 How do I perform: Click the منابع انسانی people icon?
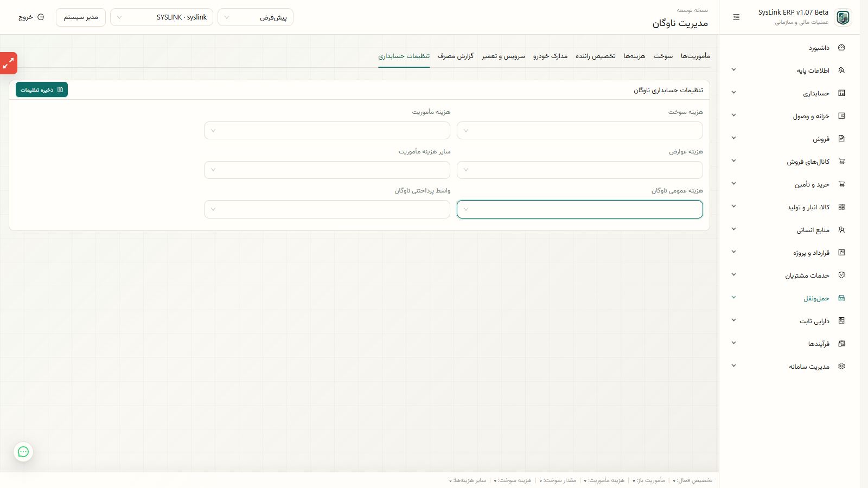(841, 230)
